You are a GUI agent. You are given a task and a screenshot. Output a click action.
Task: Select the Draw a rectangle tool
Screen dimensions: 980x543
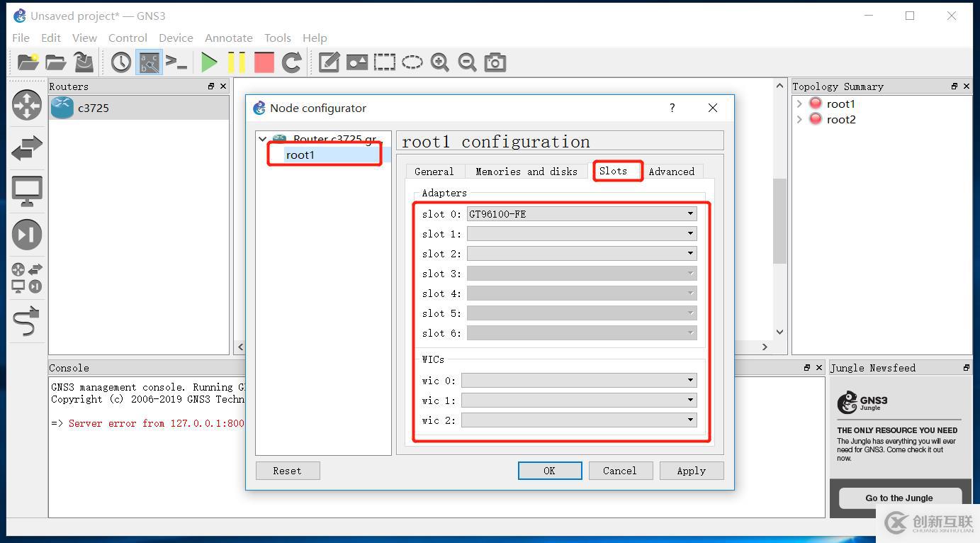[385, 62]
